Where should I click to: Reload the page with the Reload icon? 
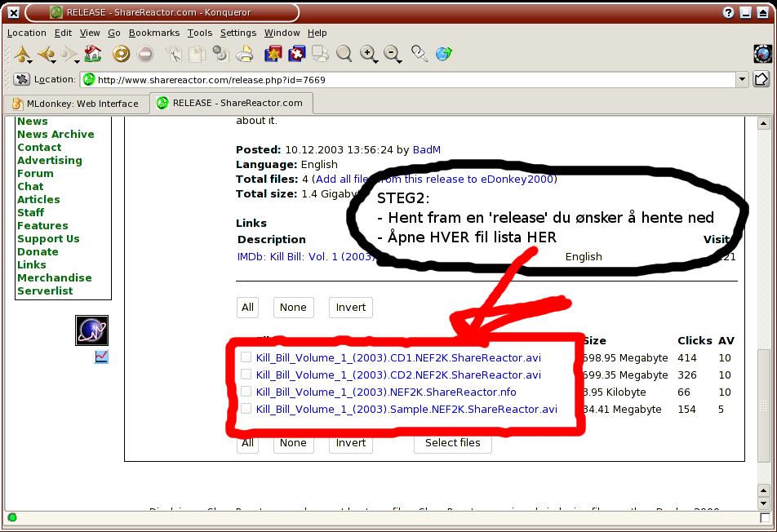point(121,55)
